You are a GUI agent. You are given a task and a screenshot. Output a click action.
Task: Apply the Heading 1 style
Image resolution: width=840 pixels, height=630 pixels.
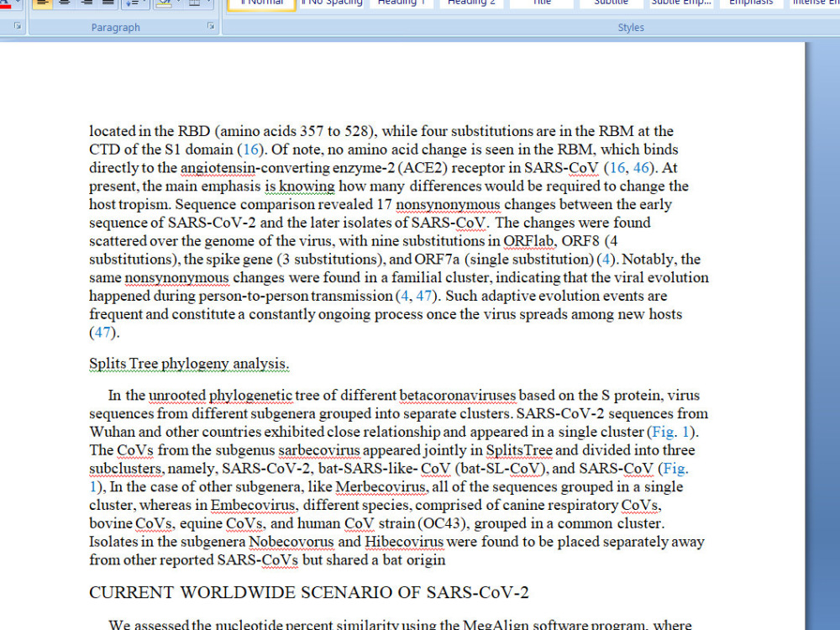[x=402, y=3]
